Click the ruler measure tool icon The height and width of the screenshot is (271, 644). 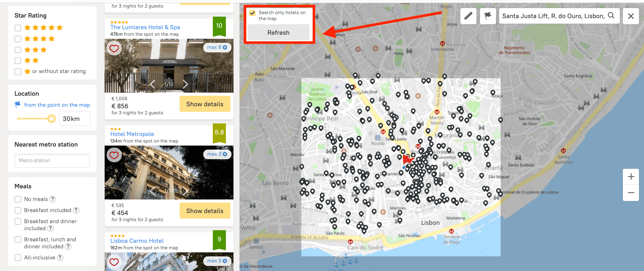coord(468,16)
